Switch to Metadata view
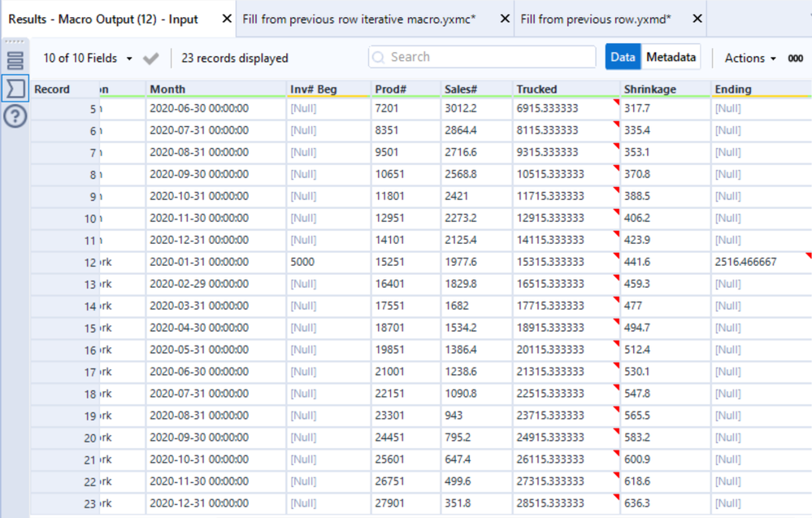812x518 pixels. [671, 57]
